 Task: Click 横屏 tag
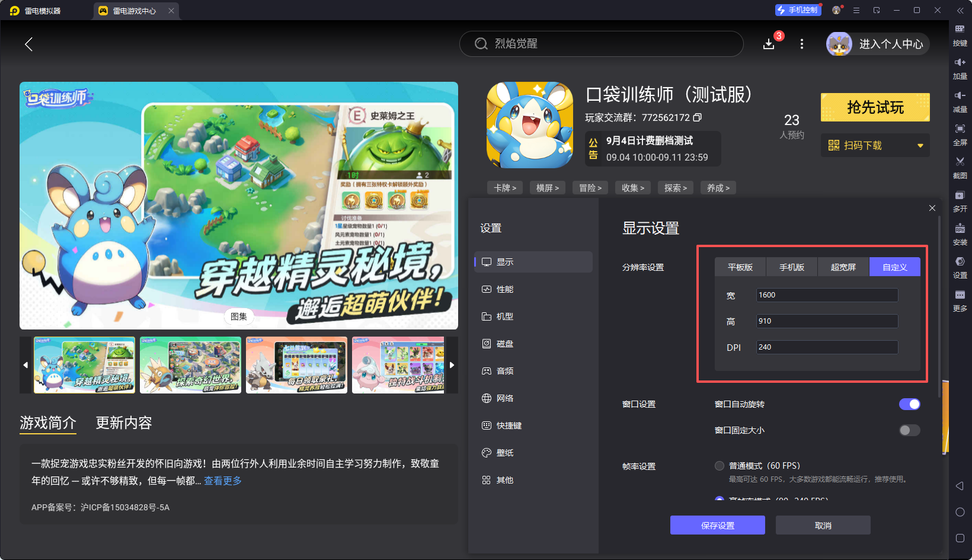548,188
